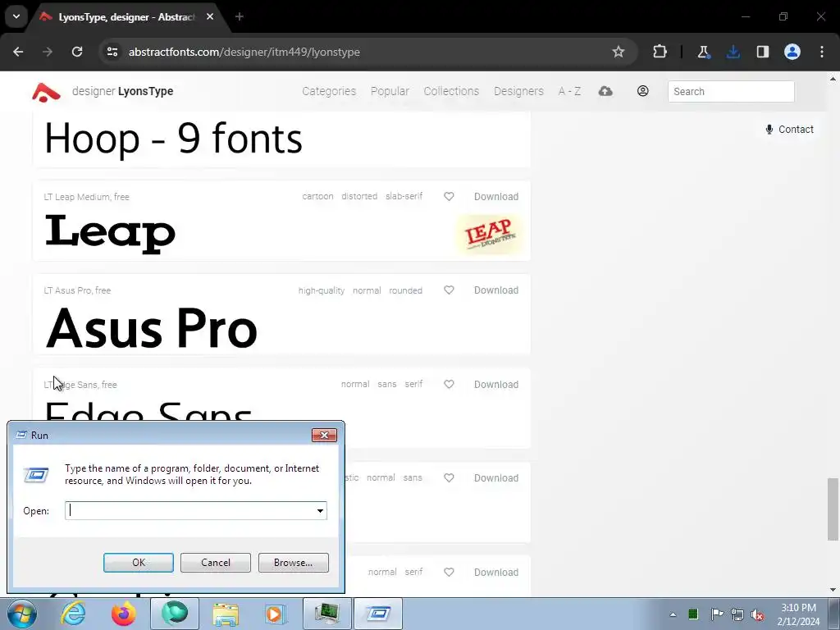Click the AbstractFonts logo icon

tap(46, 92)
